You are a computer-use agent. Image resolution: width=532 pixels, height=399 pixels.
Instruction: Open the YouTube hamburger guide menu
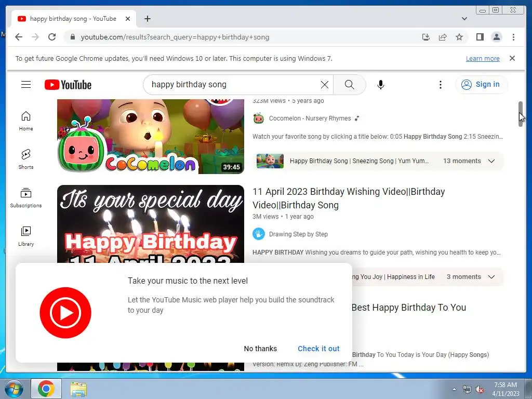tap(26, 85)
